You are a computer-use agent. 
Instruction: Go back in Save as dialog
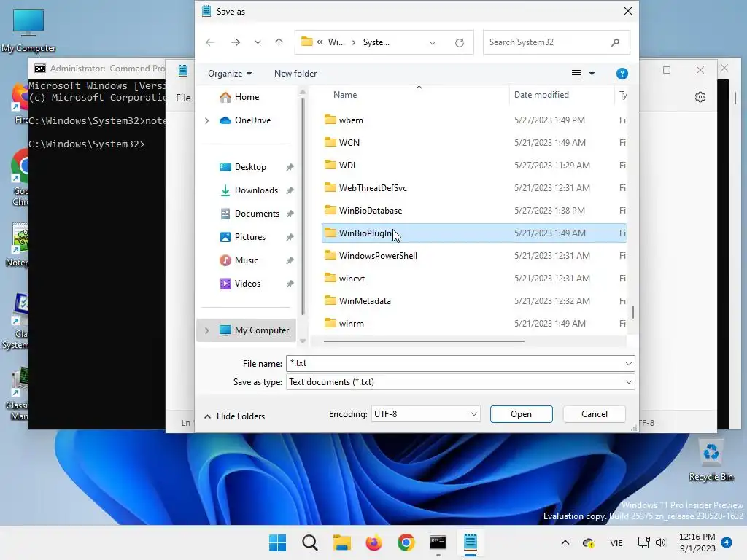click(210, 42)
